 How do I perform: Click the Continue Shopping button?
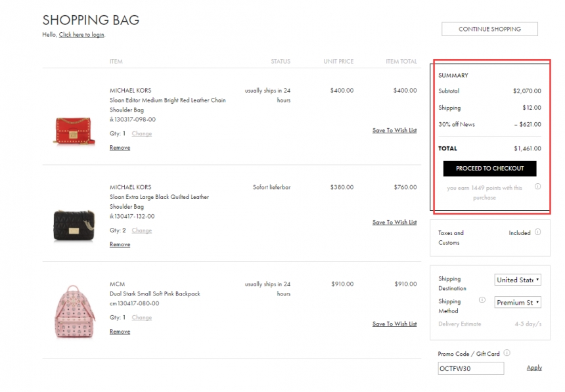489,29
